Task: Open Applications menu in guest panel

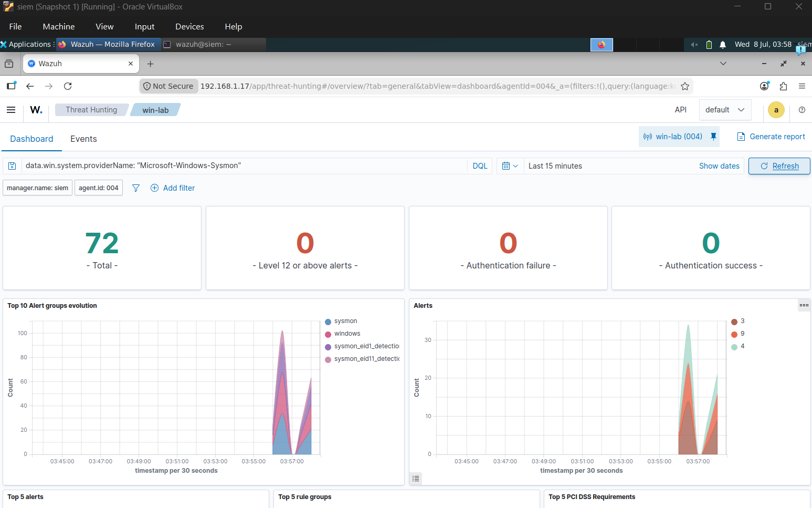Action: [27, 44]
